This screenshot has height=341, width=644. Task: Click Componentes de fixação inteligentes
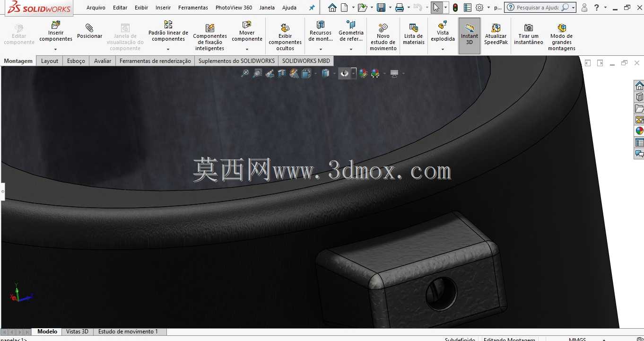(210, 37)
